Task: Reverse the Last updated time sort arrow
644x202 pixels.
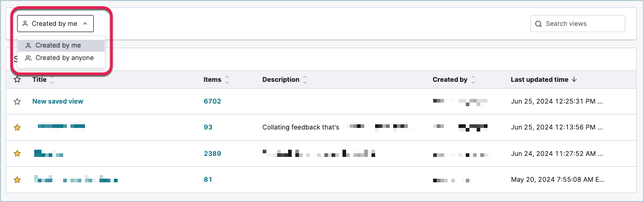Action: 574,80
